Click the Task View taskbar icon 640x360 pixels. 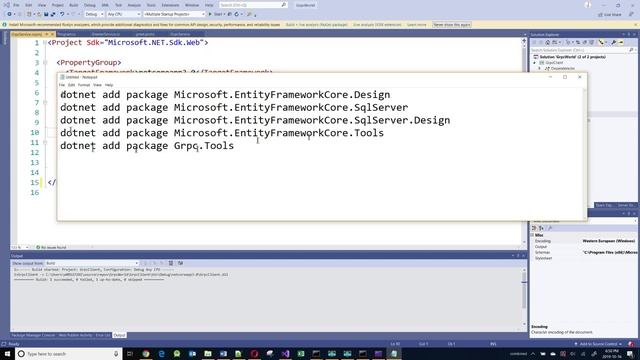(x=130, y=353)
